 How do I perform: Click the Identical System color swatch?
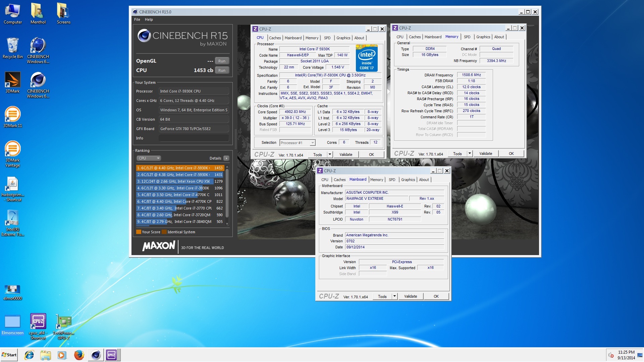click(164, 232)
